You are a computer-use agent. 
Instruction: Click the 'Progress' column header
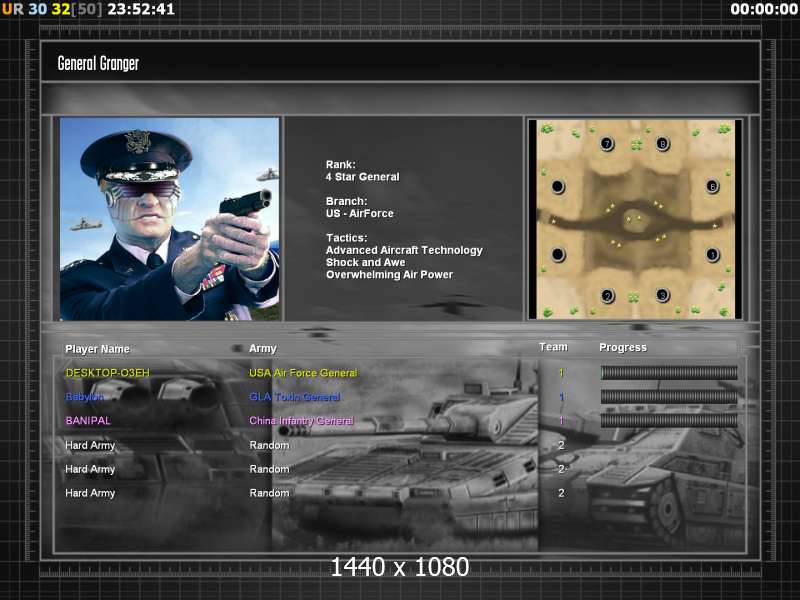tap(623, 347)
